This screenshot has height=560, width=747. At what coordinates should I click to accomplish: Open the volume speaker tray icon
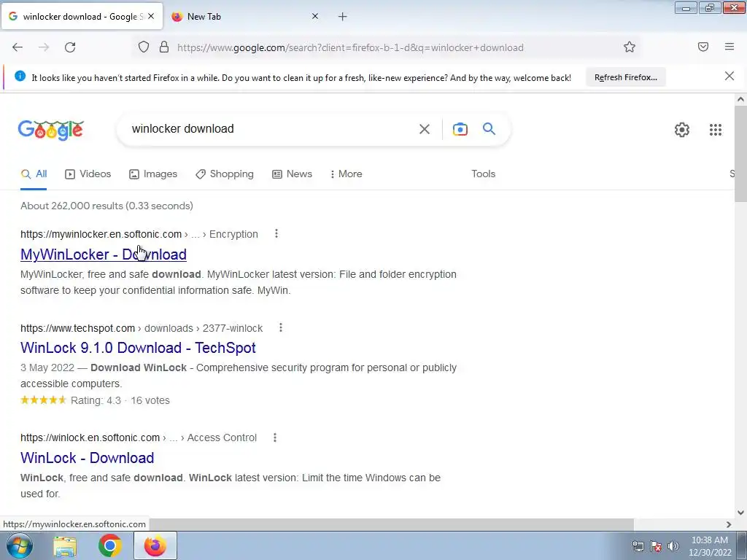(x=673, y=546)
